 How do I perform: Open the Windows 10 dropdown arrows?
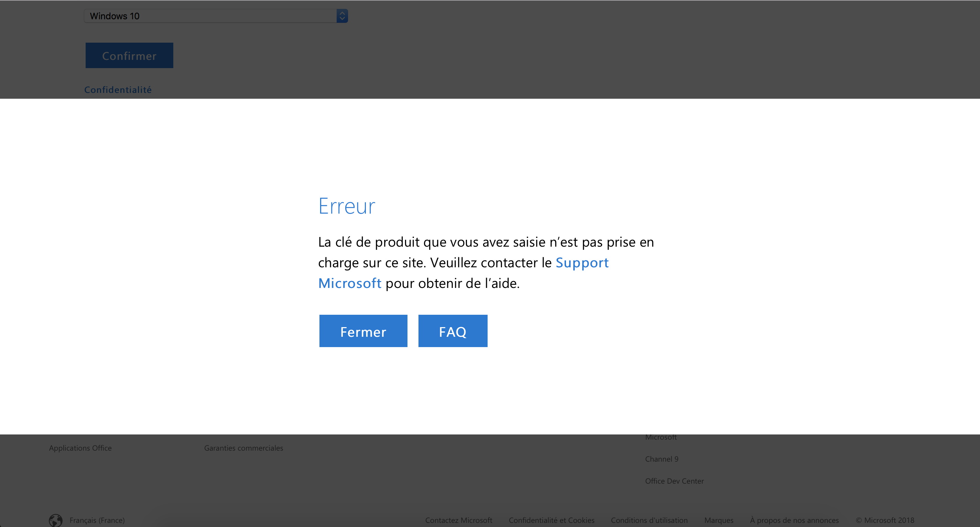click(342, 16)
